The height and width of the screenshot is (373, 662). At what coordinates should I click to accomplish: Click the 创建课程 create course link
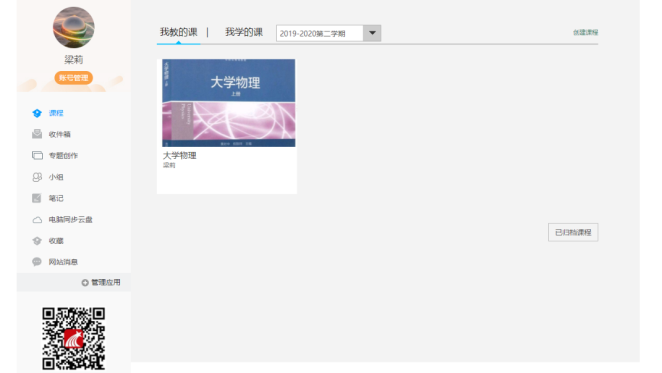585,33
